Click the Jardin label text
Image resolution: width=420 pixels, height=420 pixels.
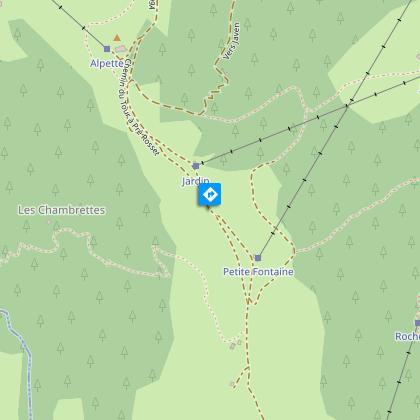(196, 181)
